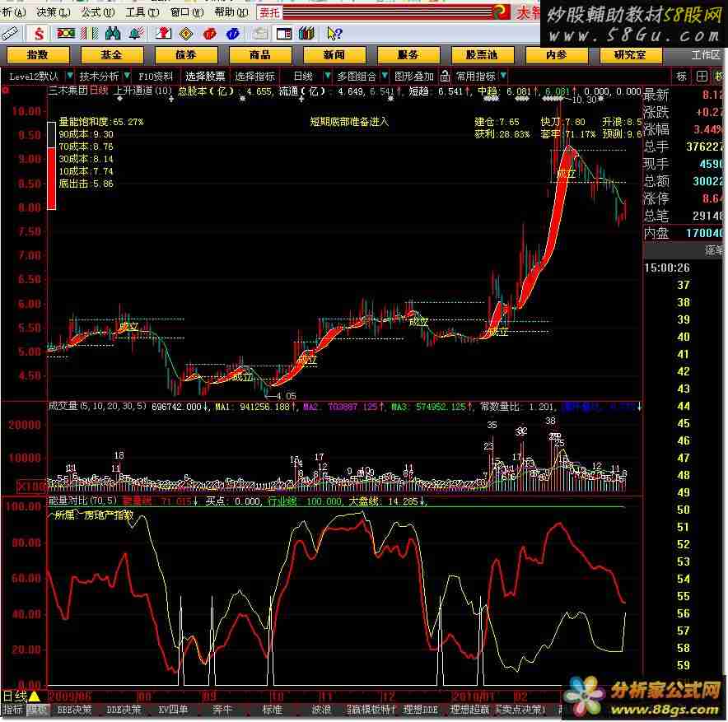The height and width of the screenshot is (722, 728).
Task: Select the BBB决策 bottom tab
Action: click(x=75, y=710)
